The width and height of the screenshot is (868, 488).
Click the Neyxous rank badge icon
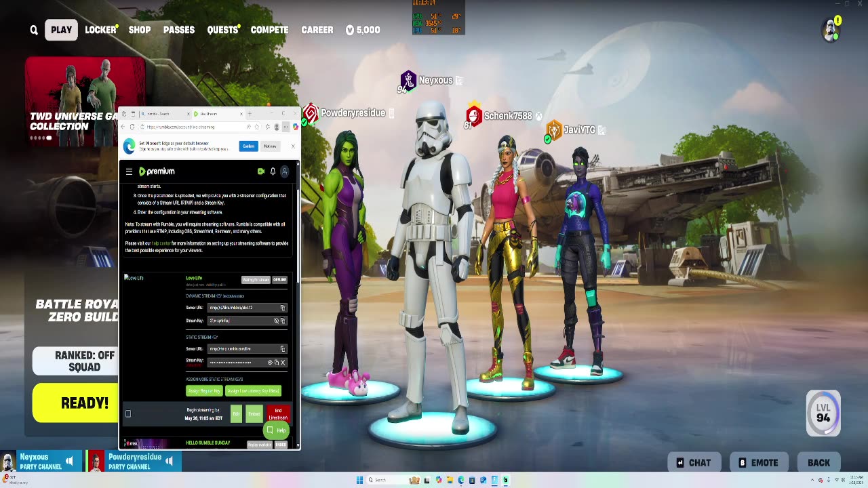tap(408, 81)
